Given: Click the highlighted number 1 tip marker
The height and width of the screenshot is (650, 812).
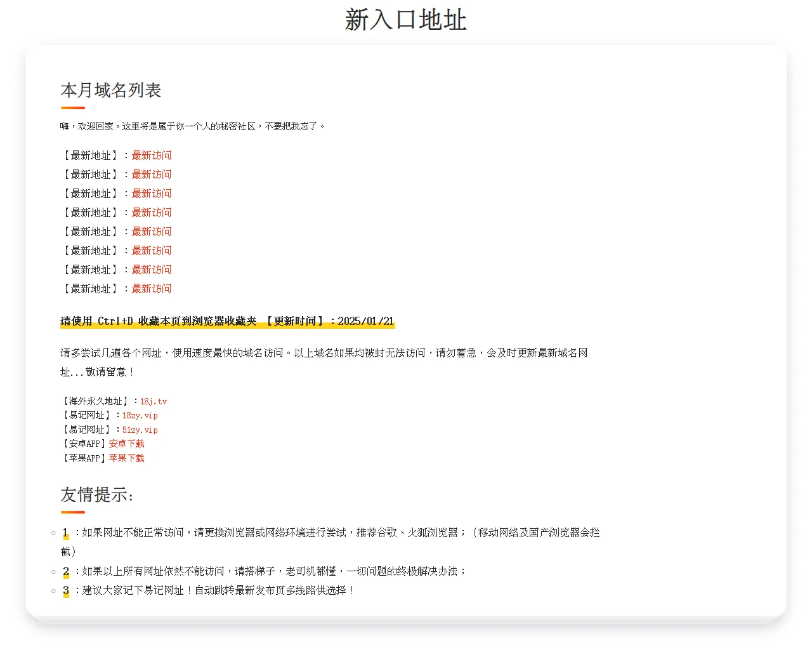Looking at the screenshot, I should point(65,533).
